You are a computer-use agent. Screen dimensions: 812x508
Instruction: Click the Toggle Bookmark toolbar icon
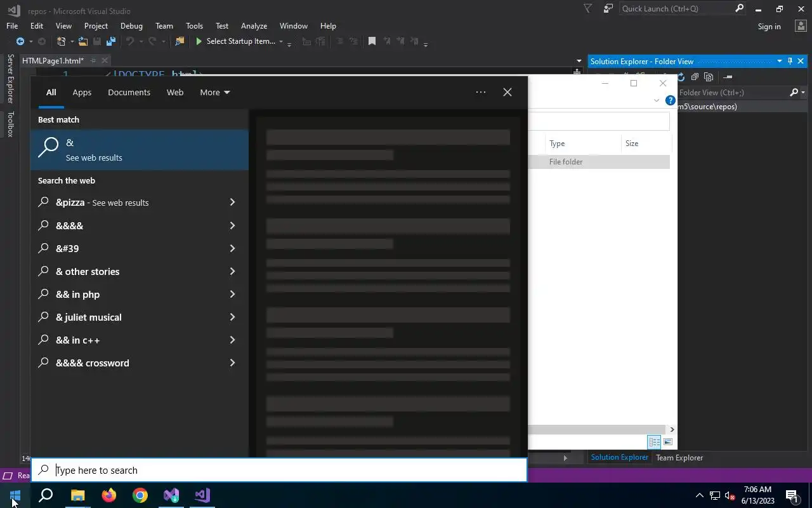372,41
